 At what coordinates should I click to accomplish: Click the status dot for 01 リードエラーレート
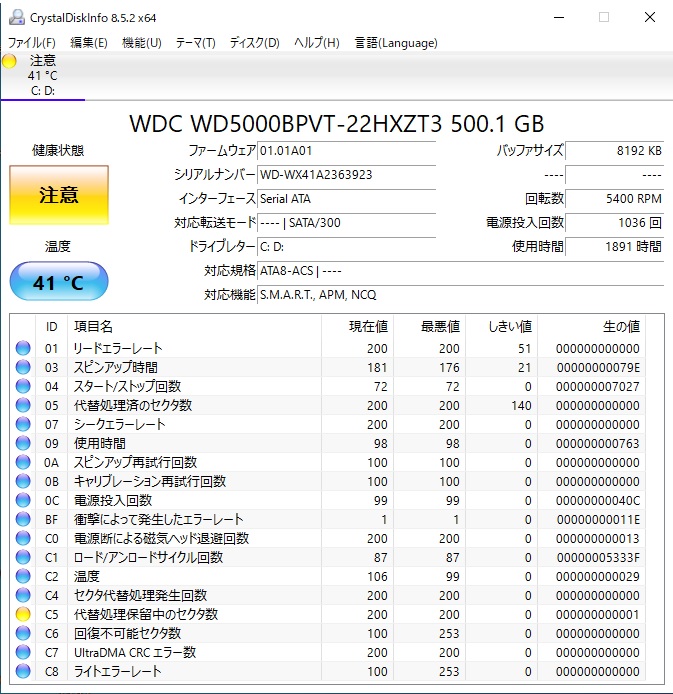[23, 348]
